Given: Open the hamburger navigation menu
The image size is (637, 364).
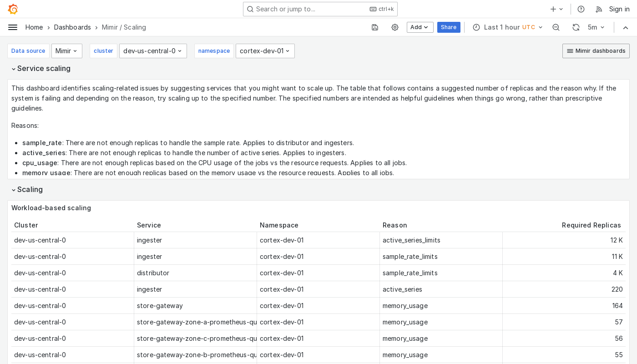Looking at the screenshot, I should pyautogui.click(x=13, y=27).
